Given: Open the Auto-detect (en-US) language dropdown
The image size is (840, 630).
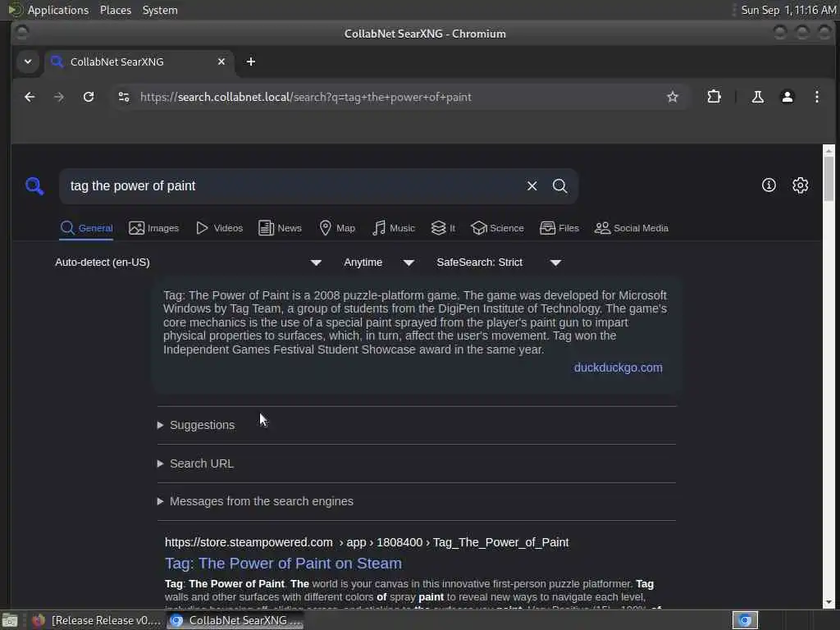Looking at the screenshot, I should pos(188,262).
